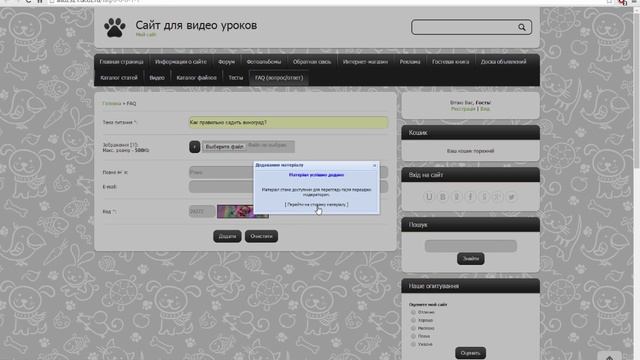
Task: Click the Вхід login link in guest block
Action: click(485, 109)
